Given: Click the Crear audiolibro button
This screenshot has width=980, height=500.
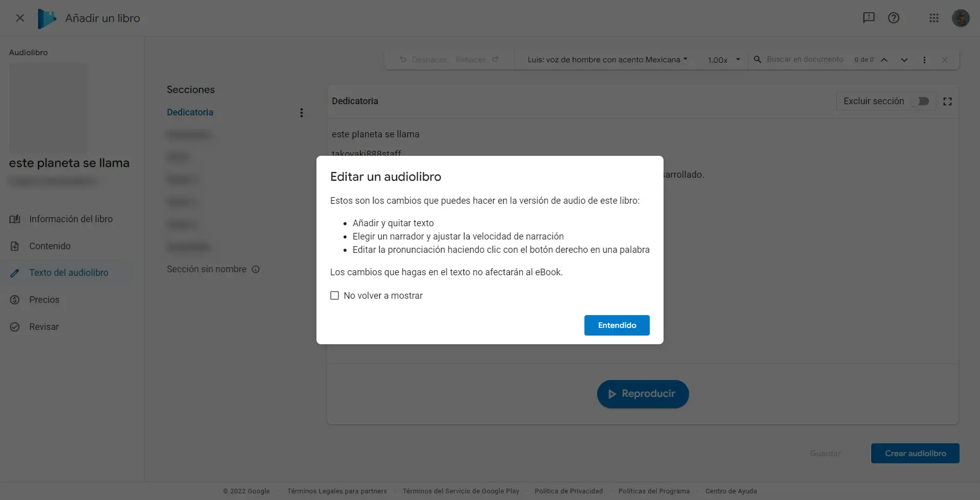Looking at the screenshot, I should 915,454.
